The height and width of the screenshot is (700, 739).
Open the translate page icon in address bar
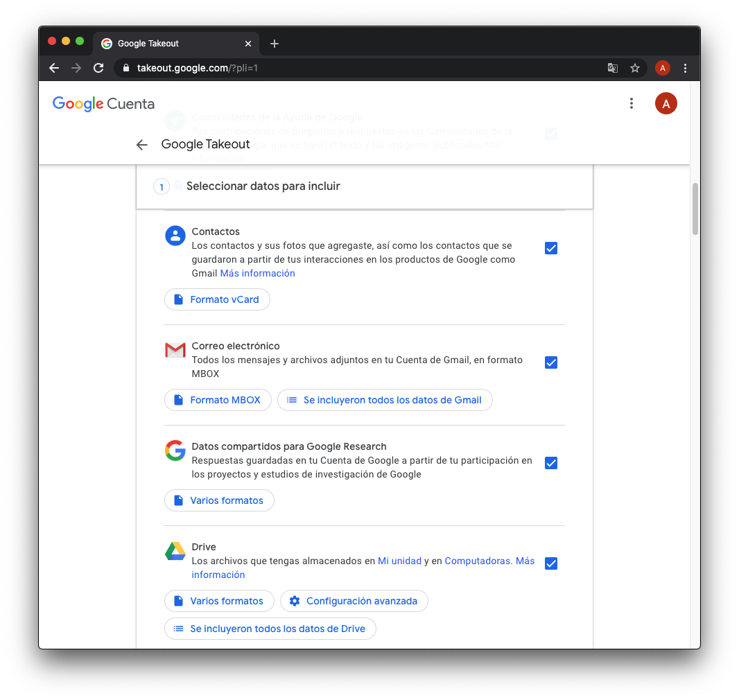pos(613,68)
